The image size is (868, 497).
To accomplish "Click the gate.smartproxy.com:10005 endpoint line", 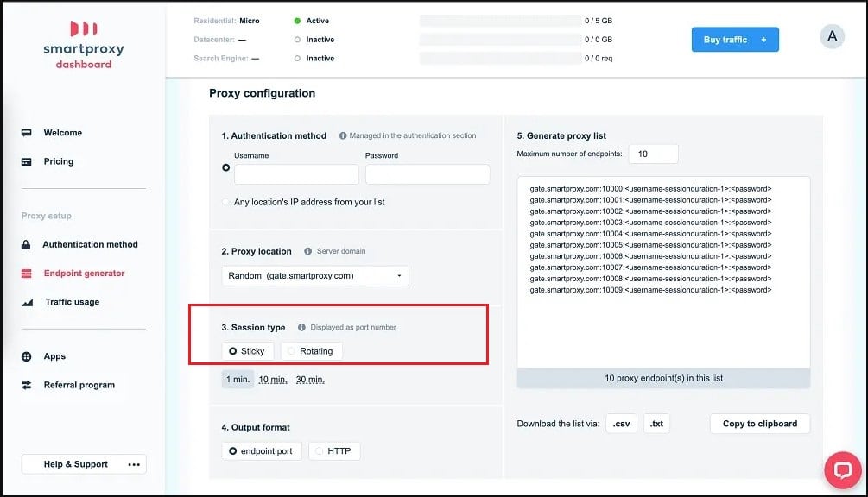I will [650, 245].
